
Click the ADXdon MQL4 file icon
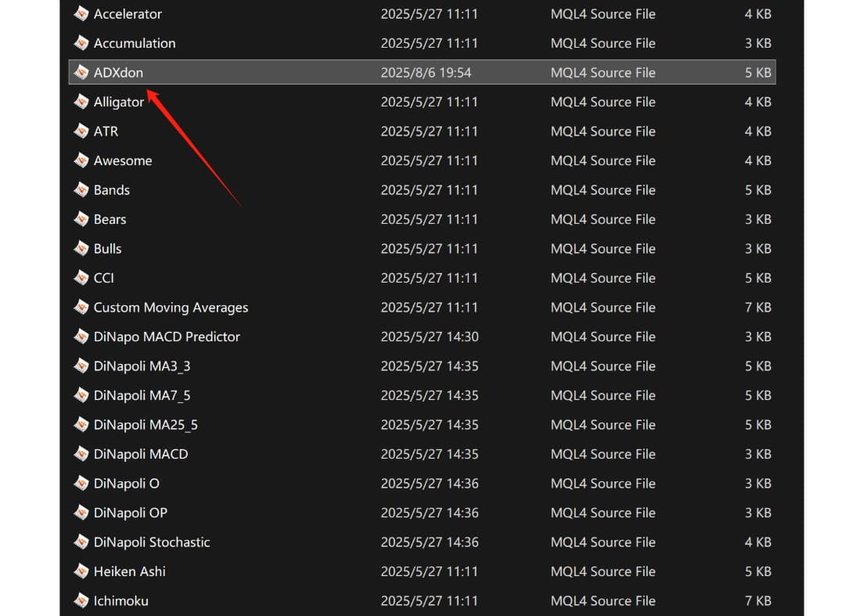(81, 73)
